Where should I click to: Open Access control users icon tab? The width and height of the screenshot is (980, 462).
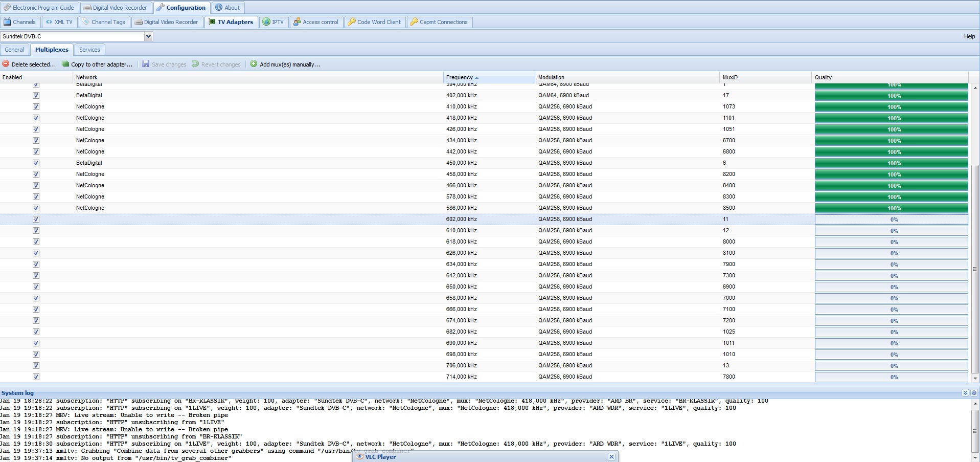[x=297, y=22]
